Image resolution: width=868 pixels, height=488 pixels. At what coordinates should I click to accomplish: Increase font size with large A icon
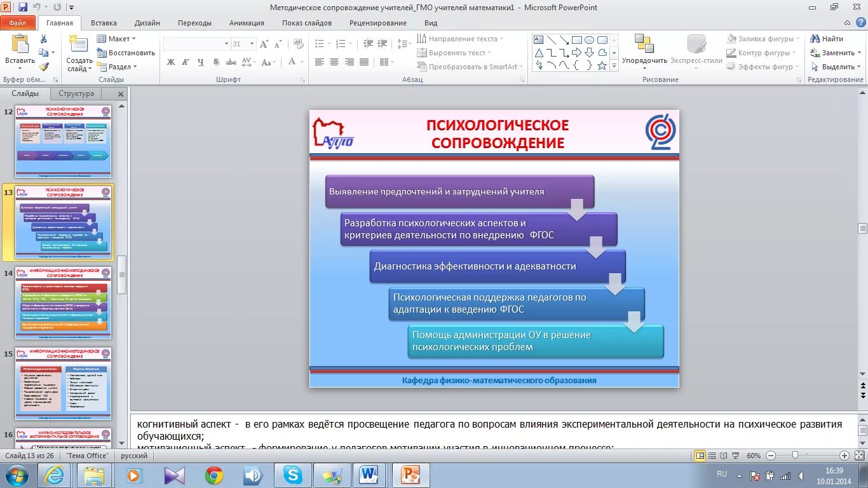264,44
